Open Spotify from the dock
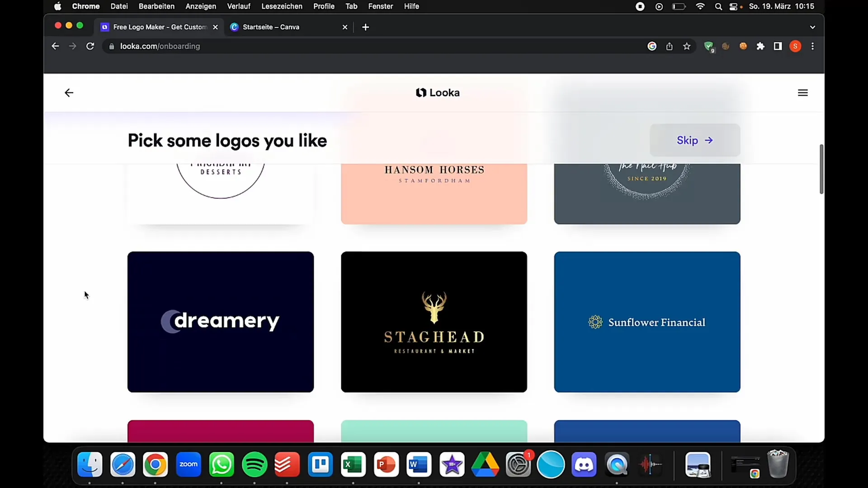Image resolution: width=868 pixels, height=488 pixels. click(255, 465)
